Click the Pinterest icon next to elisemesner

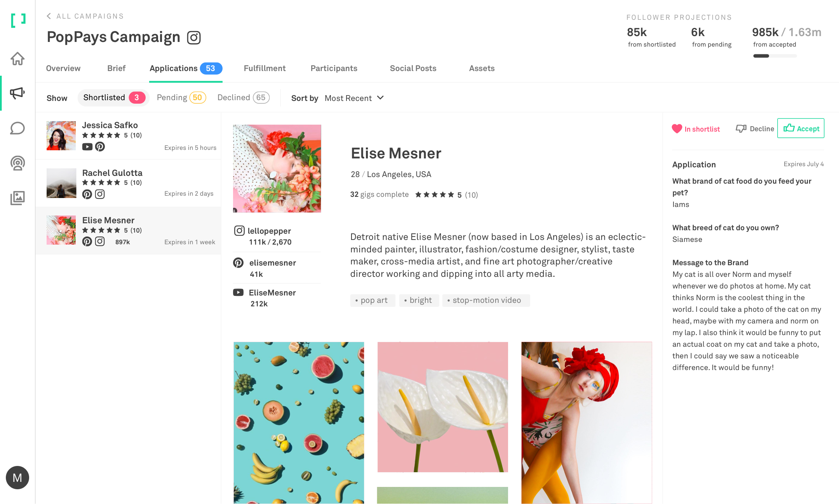[x=238, y=263]
